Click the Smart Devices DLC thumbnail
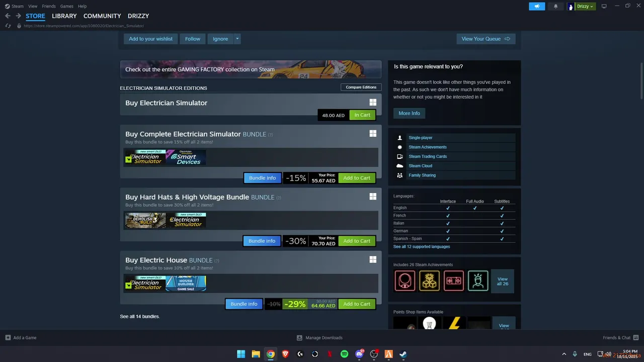 point(186,157)
